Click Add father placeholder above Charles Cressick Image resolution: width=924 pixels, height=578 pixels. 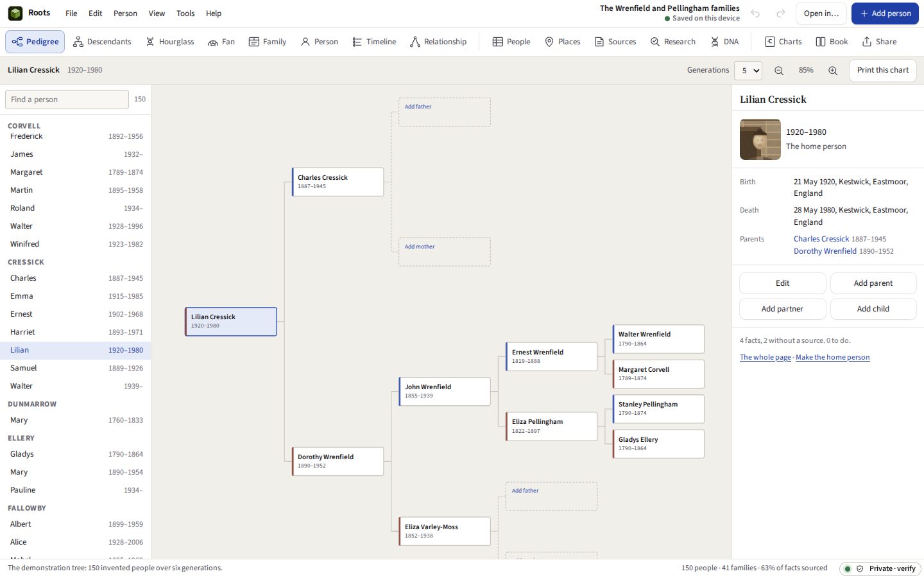[x=444, y=112]
